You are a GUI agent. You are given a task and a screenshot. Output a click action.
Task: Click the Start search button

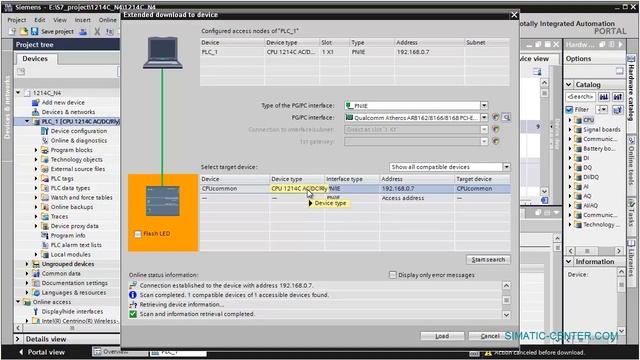(488, 260)
